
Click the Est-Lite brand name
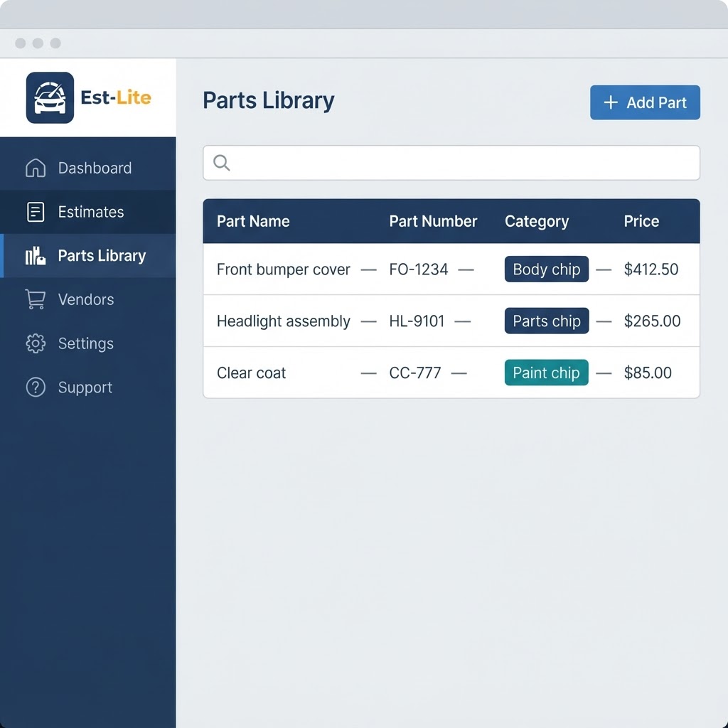(x=116, y=97)
